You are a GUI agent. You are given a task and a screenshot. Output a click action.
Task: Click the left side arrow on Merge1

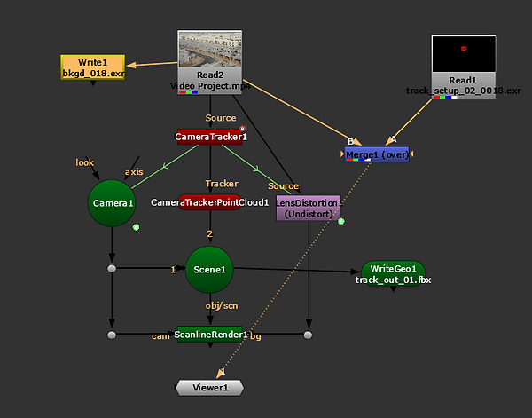pyautogui.click(x=342, y=154)
